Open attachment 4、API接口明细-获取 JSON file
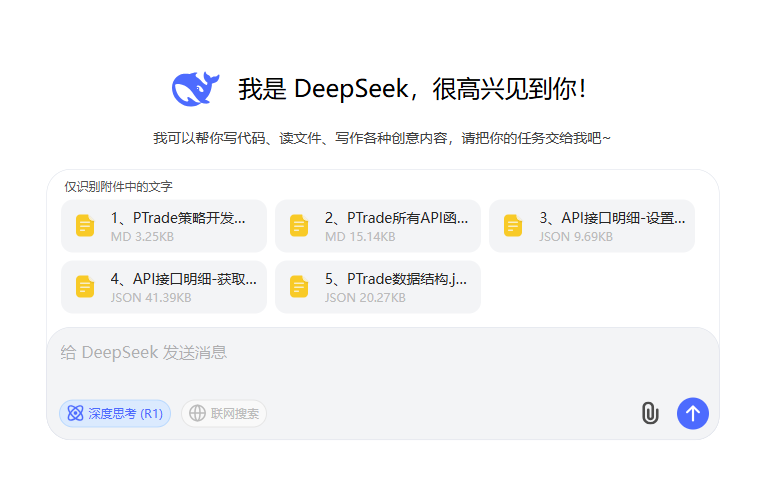 164,287
